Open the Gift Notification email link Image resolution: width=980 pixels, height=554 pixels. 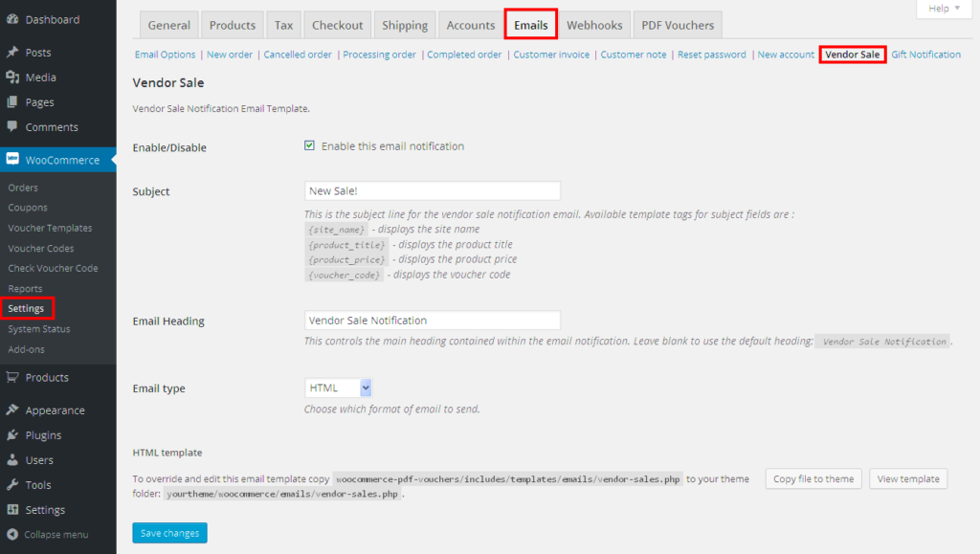(925, 55)
